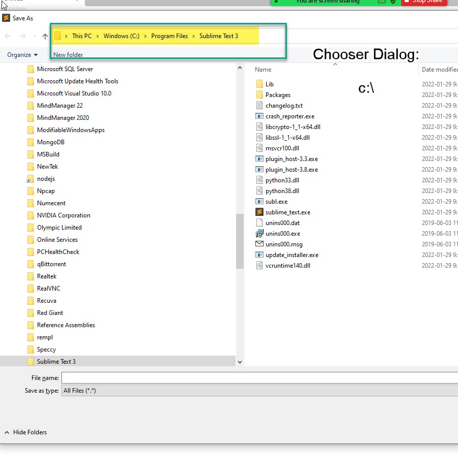Select qBittorrent in folder tree

tap(51, 264)
